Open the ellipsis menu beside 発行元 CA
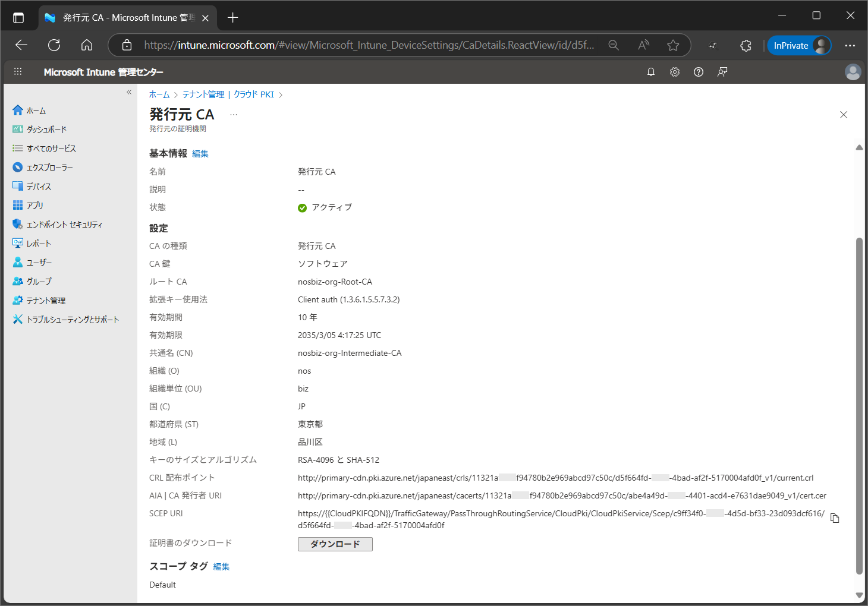The image size is (868, 606). pyautogui.click(x=234, y=115)
